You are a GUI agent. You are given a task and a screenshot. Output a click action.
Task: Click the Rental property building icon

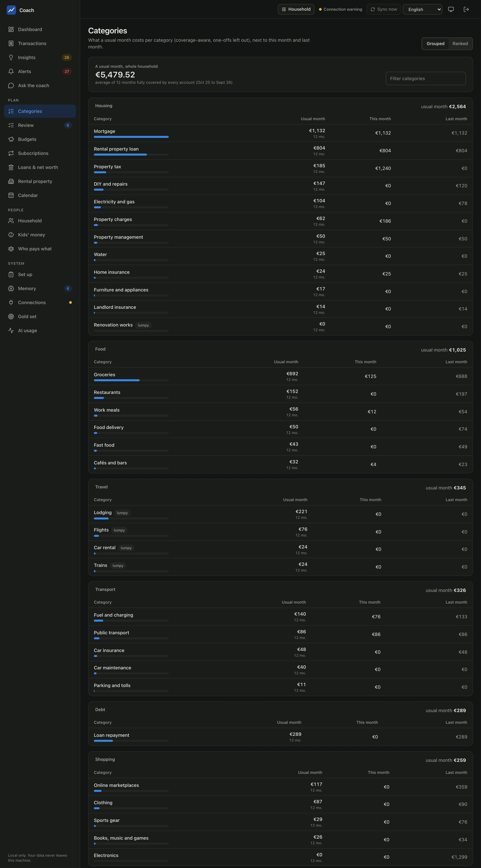click(x=11, y=181)
